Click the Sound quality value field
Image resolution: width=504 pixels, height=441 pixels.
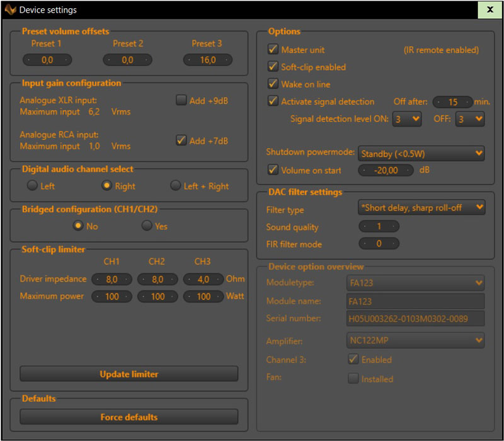pyautogui.click(x=379, y=226)
